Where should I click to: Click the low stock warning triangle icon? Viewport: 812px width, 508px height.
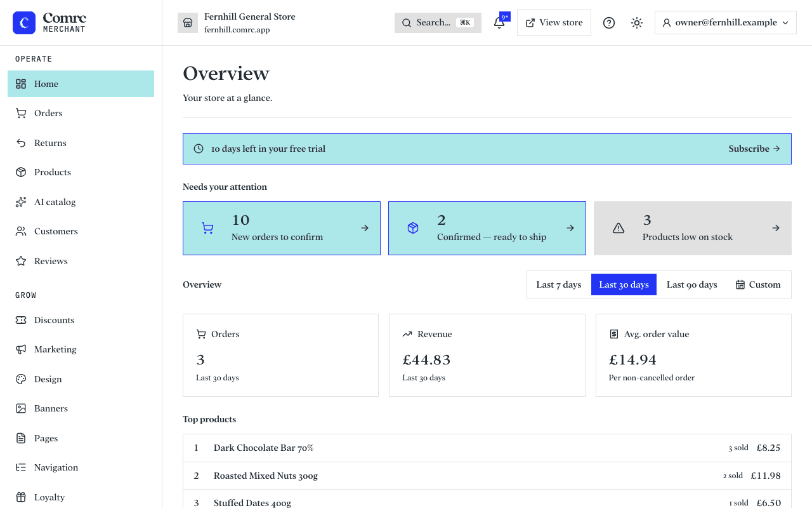(x=619, y=228)
